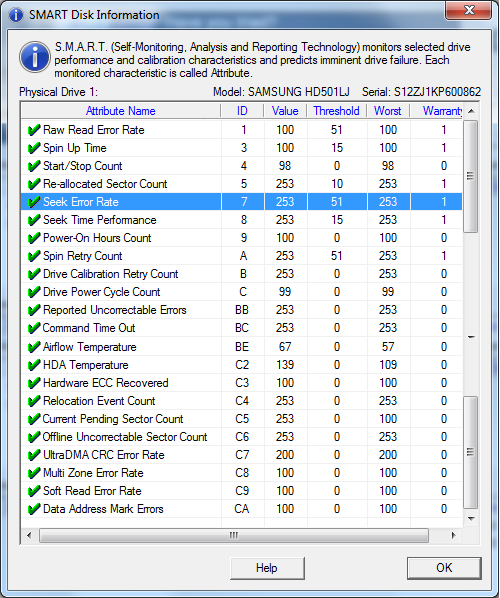500x598 pixels.
Task: Click the check icon for Current Pending Sector Count
Action: click(34, 419)
